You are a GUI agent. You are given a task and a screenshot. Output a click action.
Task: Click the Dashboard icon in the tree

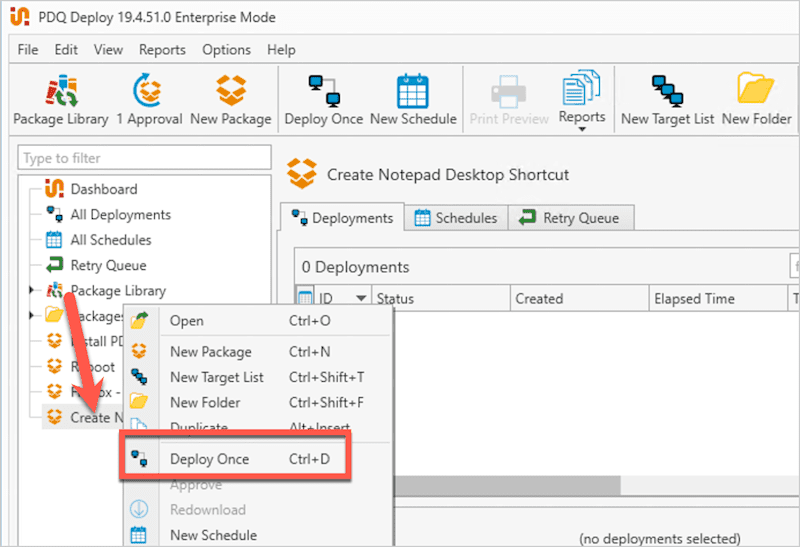pos(54,189)
